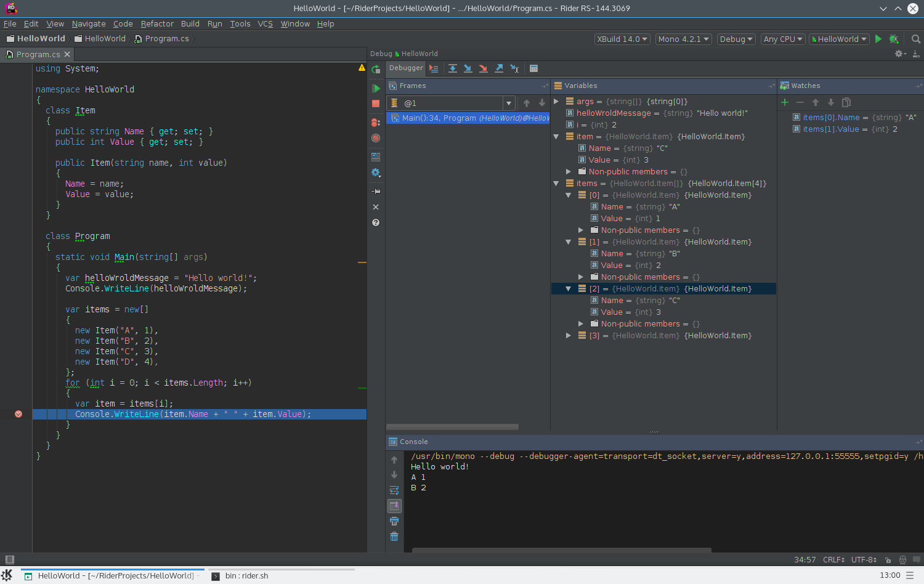Collapse the items[2] tree node in Variables
This screenshot has width=924, height=584.
(x=568, y=288)
